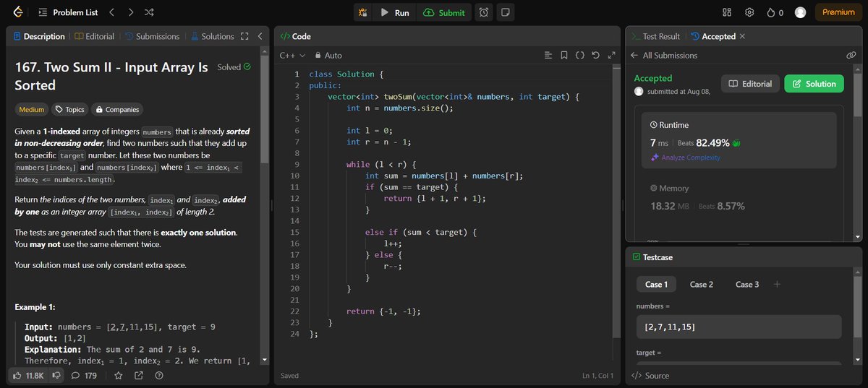Start the debugger icon beside Run
Viewport: 868px width, 388px height.
(x=362, y=12)
